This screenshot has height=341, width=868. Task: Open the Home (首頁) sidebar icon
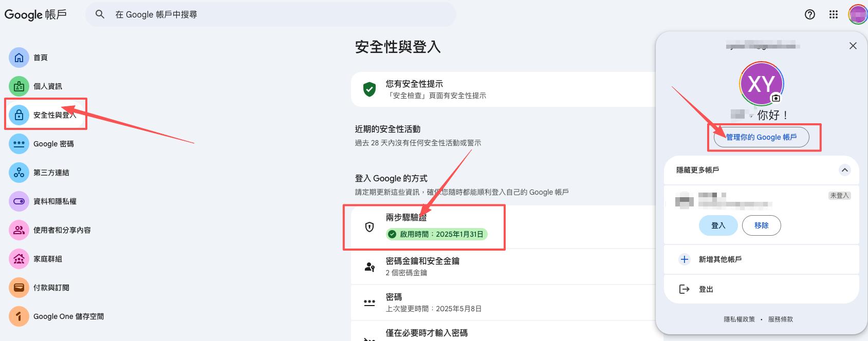pos(19,58)
